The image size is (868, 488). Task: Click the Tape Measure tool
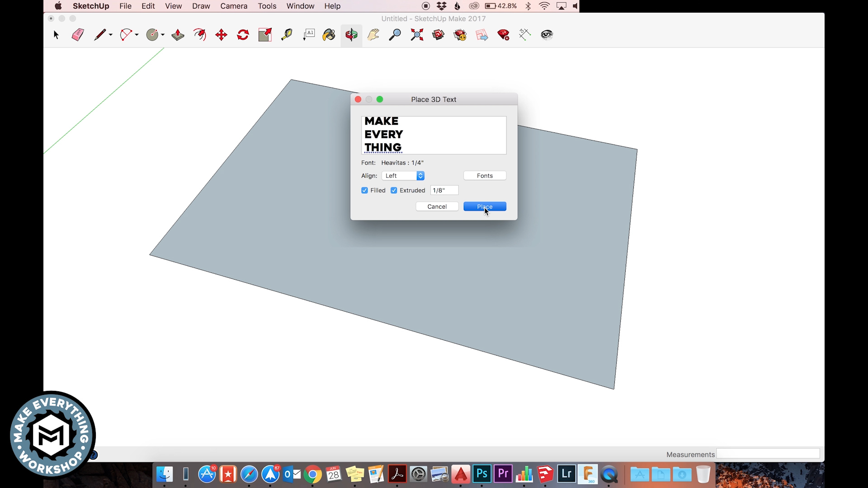click(287, 34)
